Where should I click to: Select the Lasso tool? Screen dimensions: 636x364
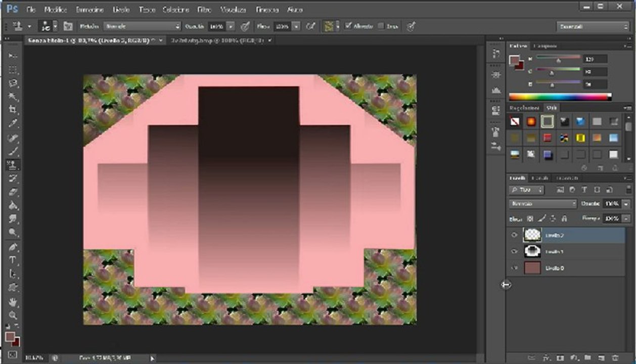point(13,83)
